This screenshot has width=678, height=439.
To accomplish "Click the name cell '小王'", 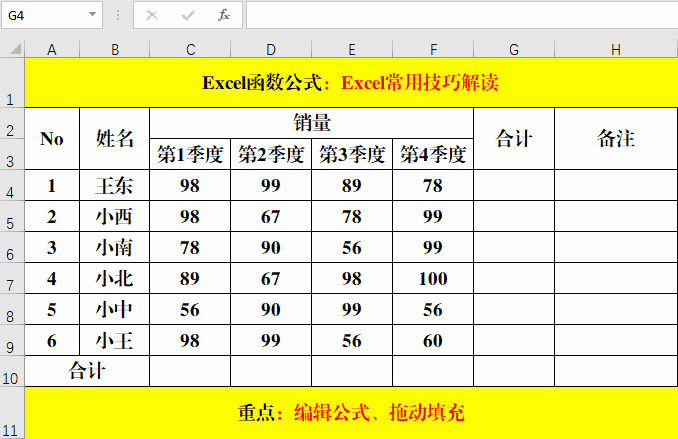I will point(115,340).
